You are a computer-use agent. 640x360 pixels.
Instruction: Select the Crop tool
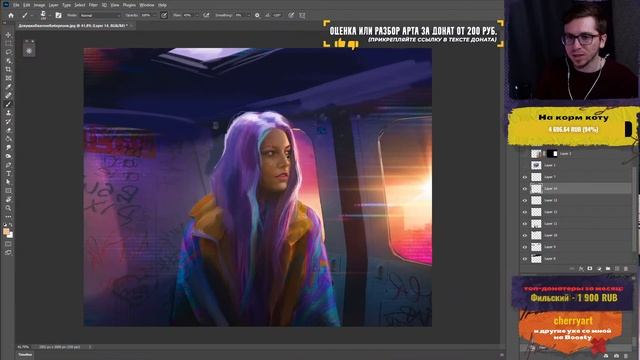point(8,69)
